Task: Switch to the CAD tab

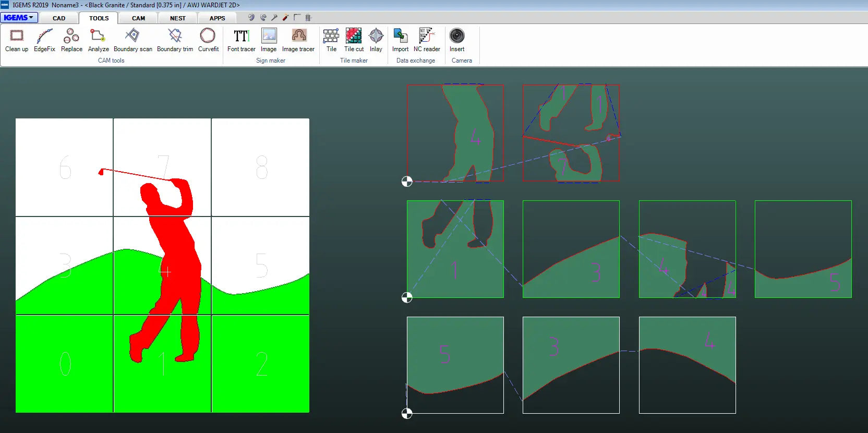Action: click(x=59, y=18)
